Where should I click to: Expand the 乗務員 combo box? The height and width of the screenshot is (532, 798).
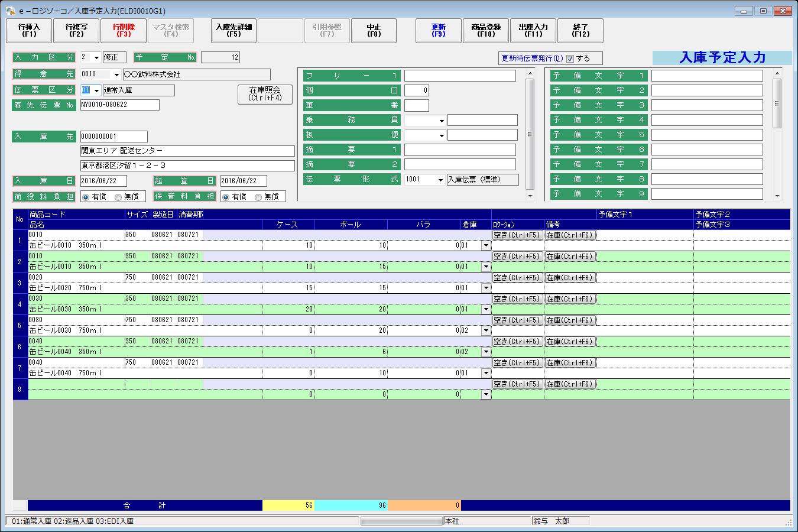442,121
